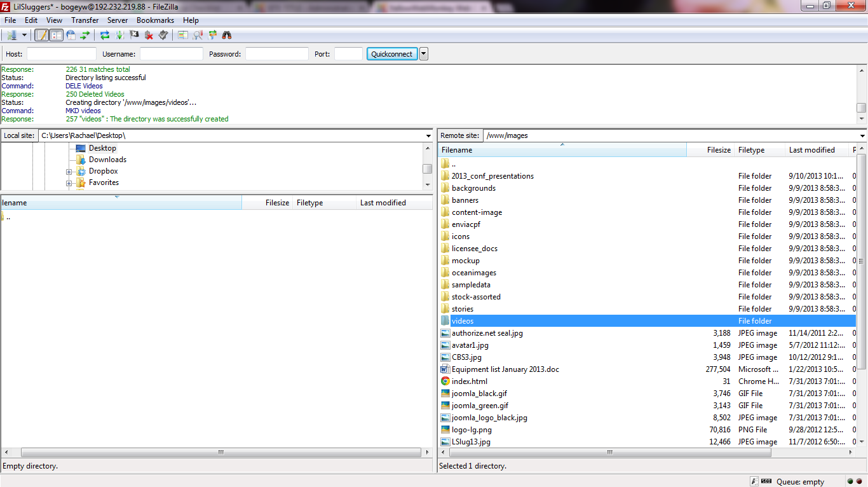The image size is (868, 487).
Task: Sort remote list by Filetype header
Action: click(760, 150)
